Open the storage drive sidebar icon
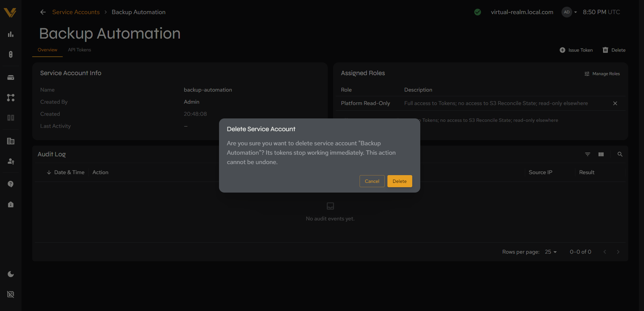 tap(11, 77)
